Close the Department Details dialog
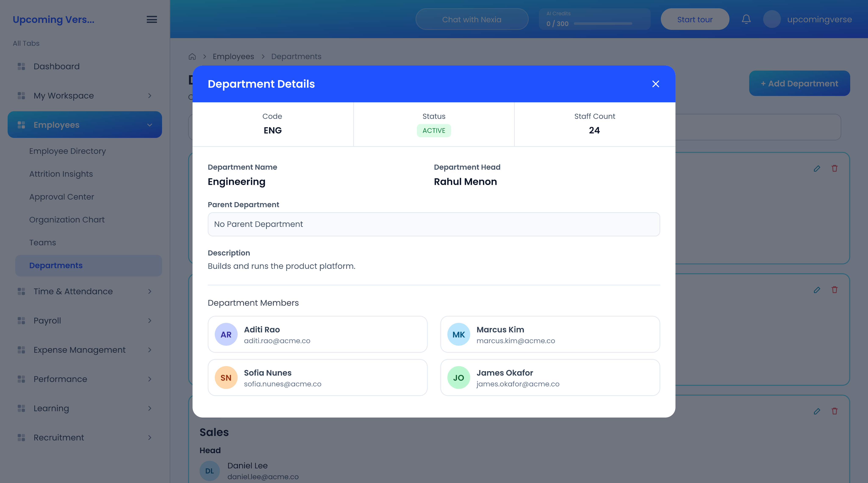 click(655, 84)
